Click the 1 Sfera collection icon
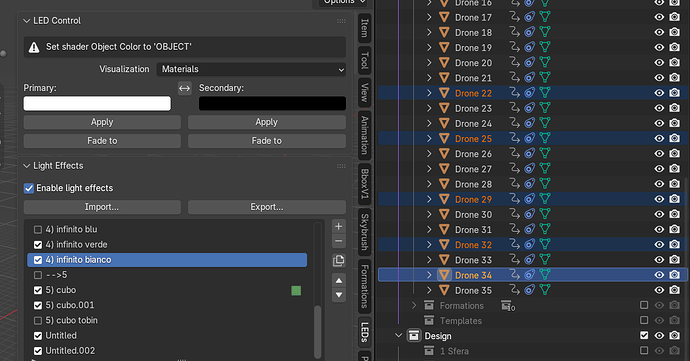Screen dimensions: 690x361 pos(429,351)
